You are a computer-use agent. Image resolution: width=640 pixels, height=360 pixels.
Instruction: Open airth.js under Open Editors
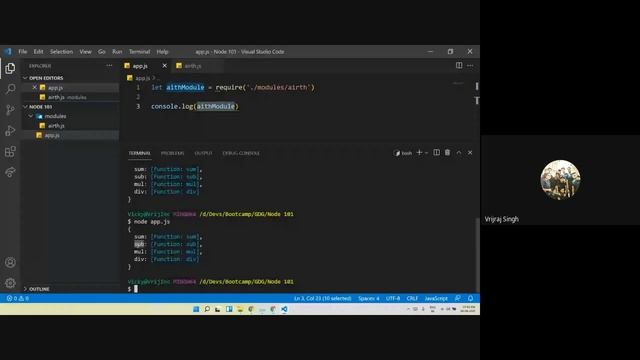tap(70, 97)
